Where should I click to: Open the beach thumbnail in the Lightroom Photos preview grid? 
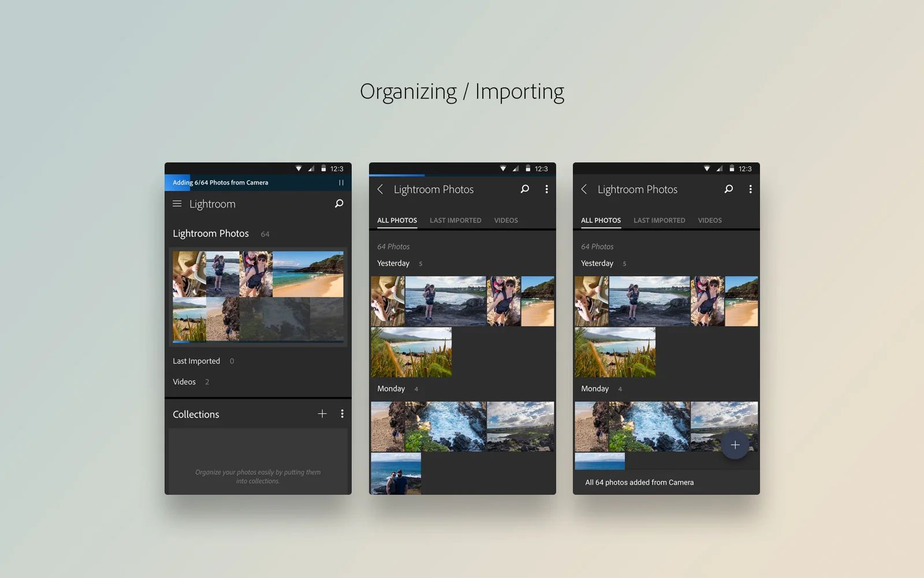point(308,274)
